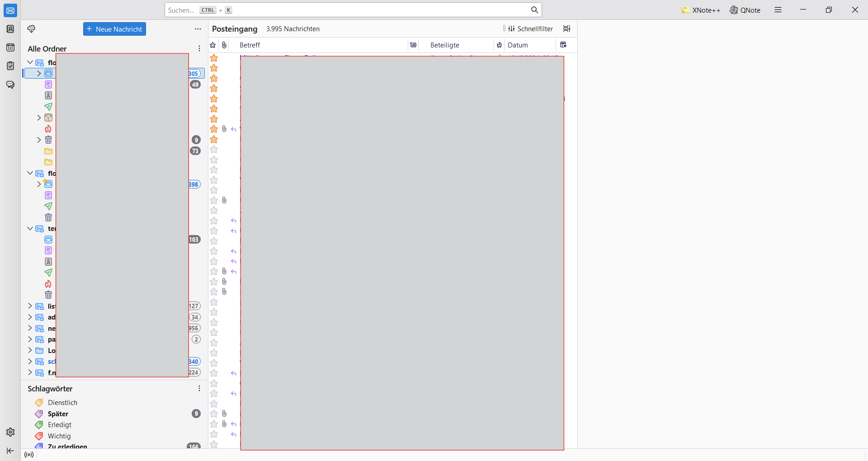Viewport: 868px width, 461px height.
Task: Open the Mail space icon
Action: click(10, 10)
